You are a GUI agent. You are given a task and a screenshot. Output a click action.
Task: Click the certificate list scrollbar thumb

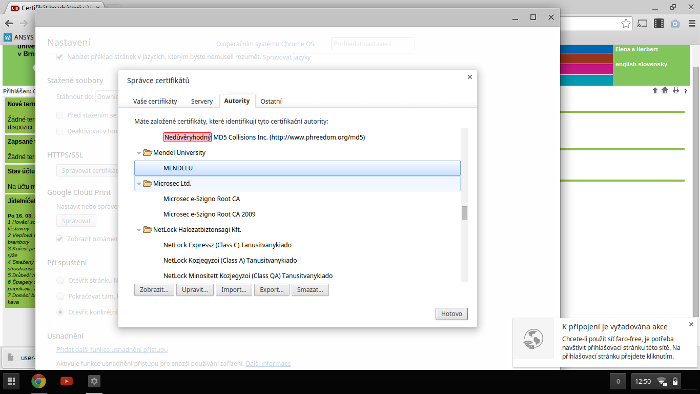pos(464,213)
